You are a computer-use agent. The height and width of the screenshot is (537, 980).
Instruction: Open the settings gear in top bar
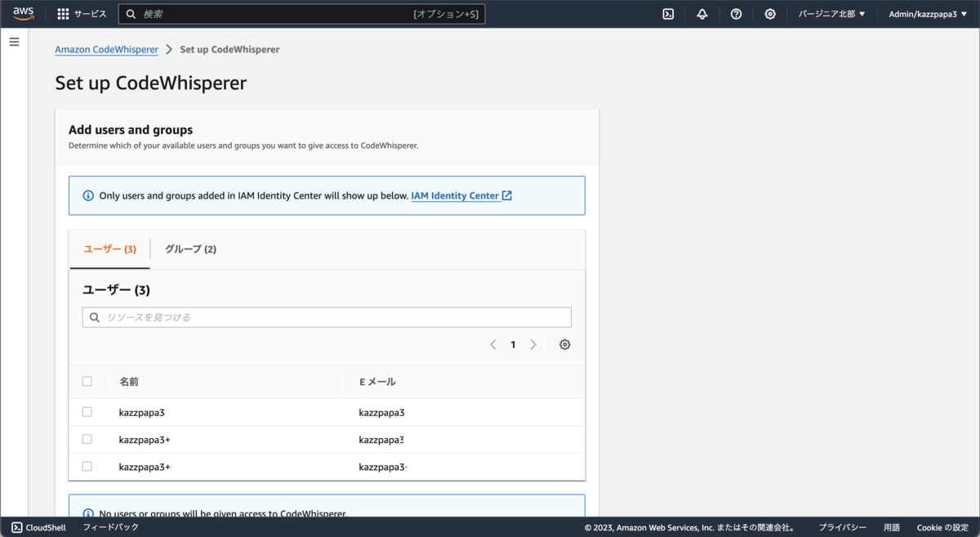tap(770, 14)
